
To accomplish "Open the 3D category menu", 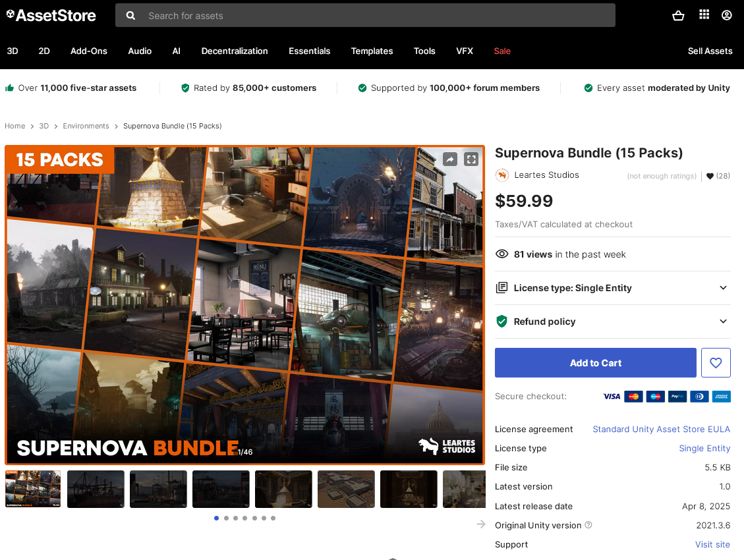I will 13,51.
